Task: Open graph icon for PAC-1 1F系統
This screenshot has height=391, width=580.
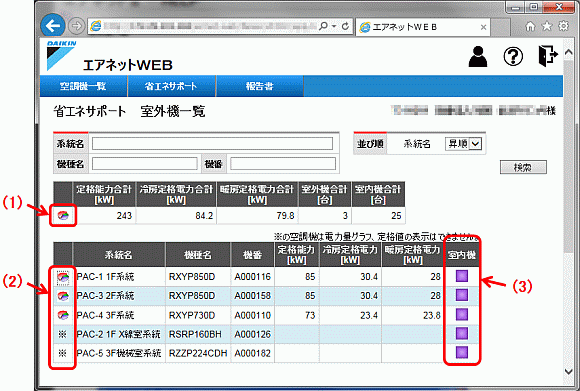Action: pyautogui.click(x=63, y=277)
